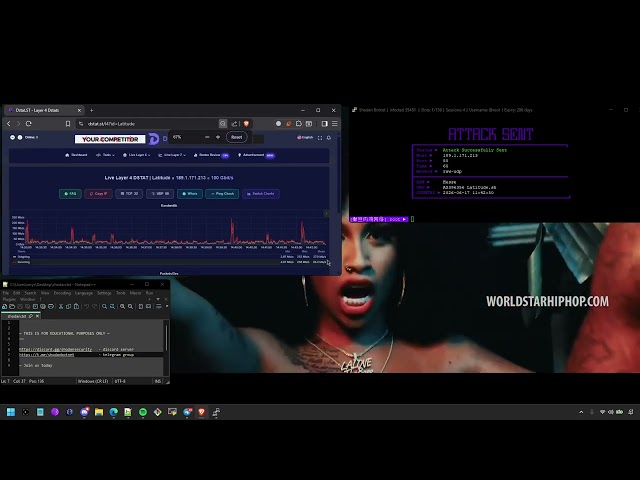
Task: Click New file icon in Notepad++ toolbar
Action: [x=4, y=307]
